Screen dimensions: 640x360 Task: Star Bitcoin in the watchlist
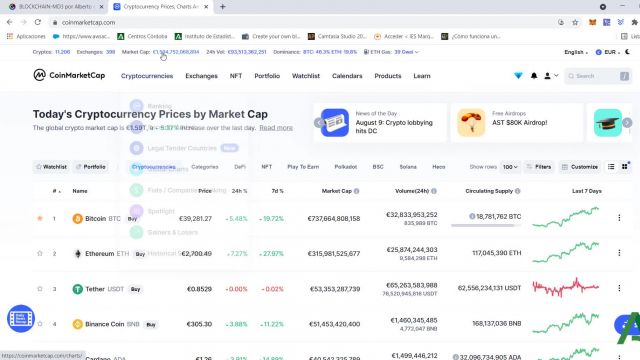pos(40,218)
